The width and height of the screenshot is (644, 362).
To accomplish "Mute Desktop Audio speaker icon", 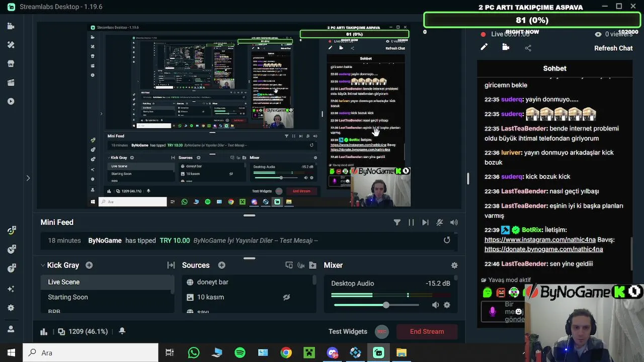I will [435, 305].
